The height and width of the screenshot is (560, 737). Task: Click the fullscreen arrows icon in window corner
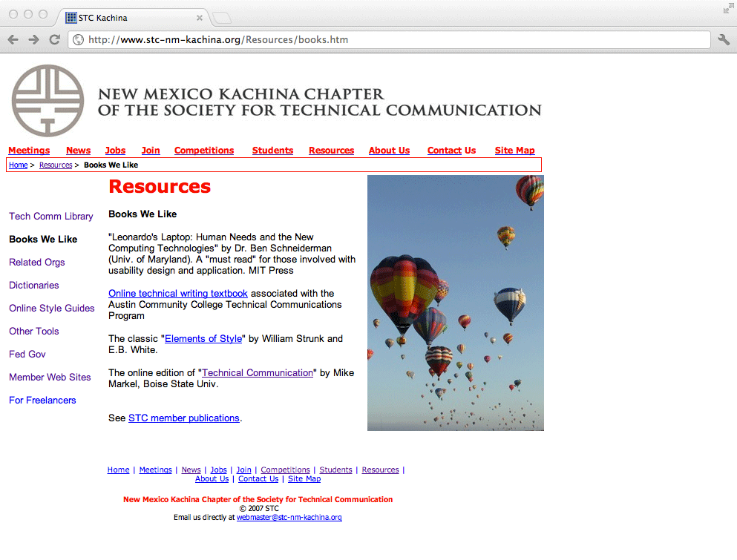728,8
